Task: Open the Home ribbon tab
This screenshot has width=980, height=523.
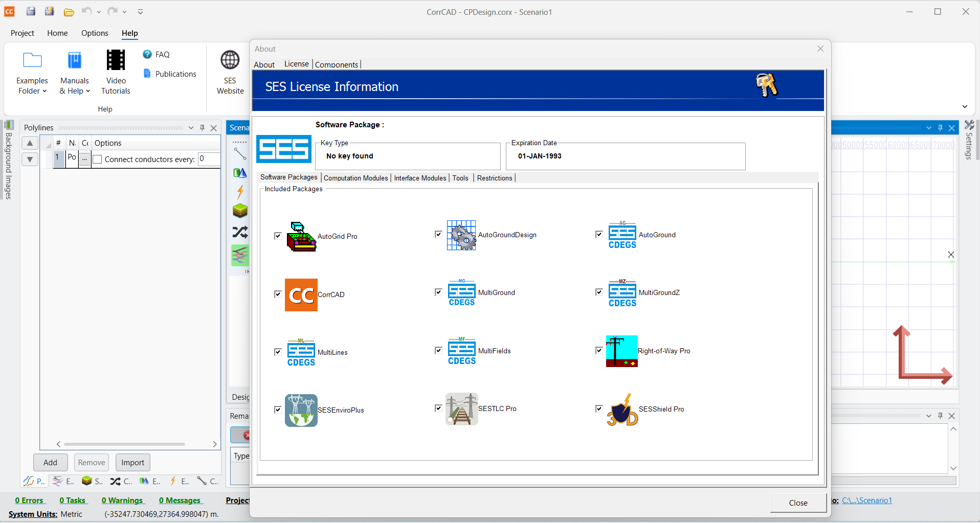Action: 57,33
